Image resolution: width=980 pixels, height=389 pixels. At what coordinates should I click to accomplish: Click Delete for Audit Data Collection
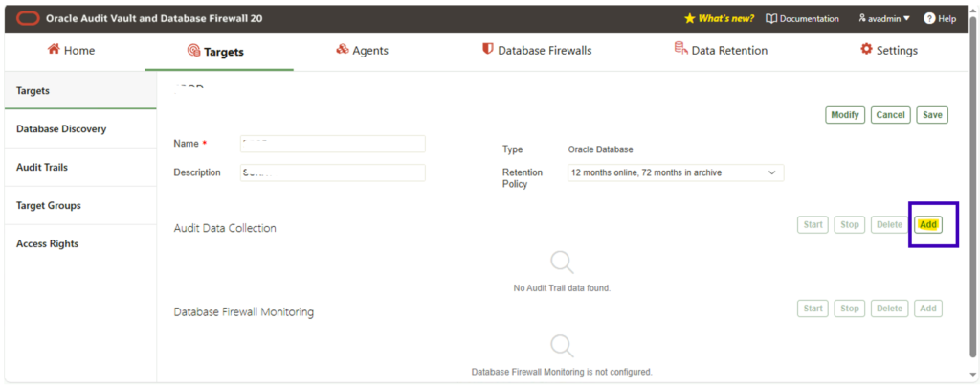(889, 225)
